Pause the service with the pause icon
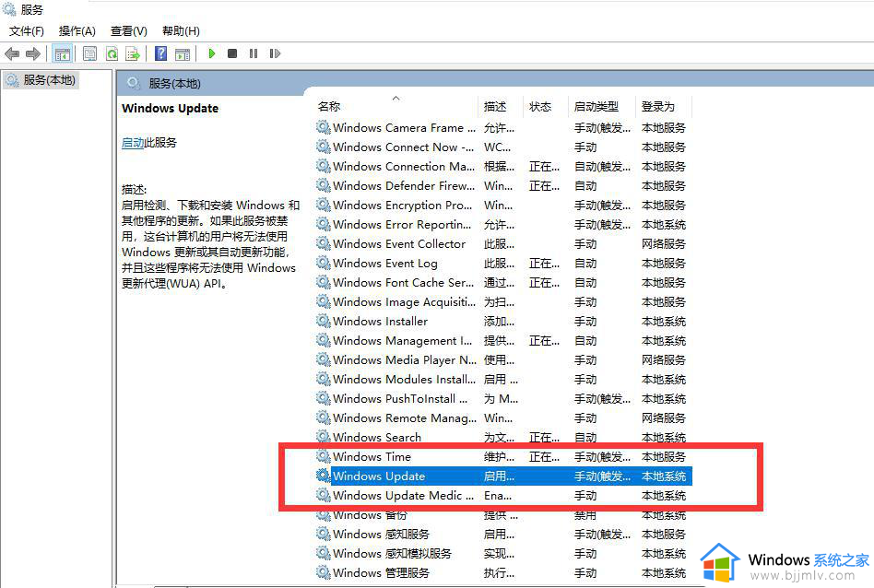 click(254, 53)
